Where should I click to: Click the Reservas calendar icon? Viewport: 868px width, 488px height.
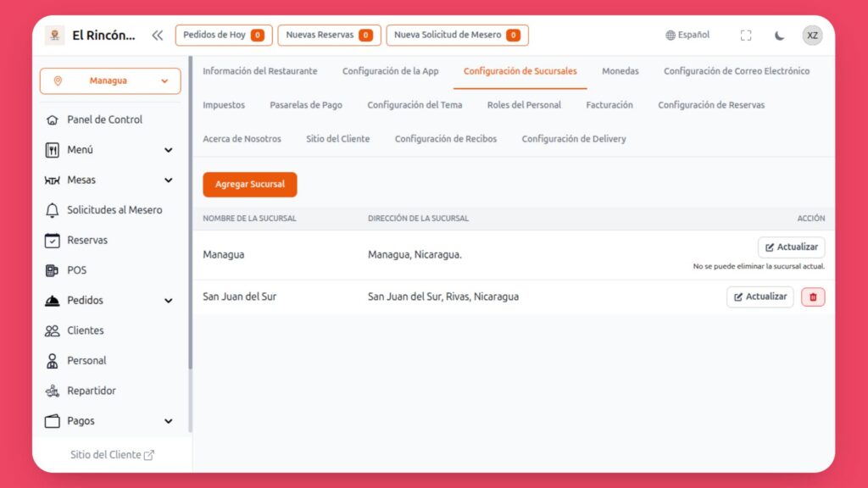[x=52, y=240]
